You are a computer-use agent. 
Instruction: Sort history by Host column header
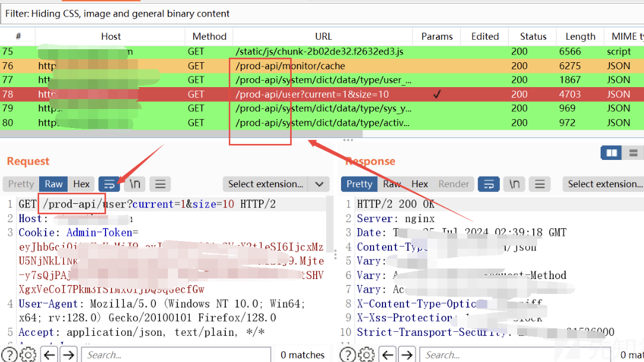[x=110, y=37]
